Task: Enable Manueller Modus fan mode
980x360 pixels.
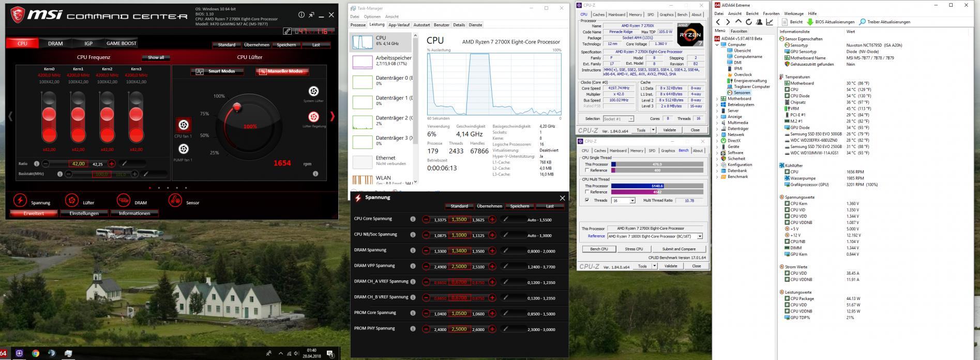Action: (x=282, y=71)
